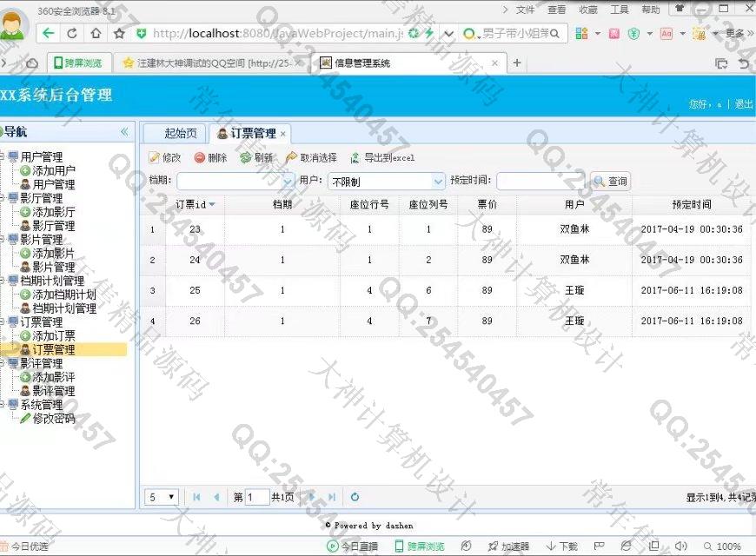The image size is (756, 556).
Task: Go to last page pager icon
Action: 332,497
